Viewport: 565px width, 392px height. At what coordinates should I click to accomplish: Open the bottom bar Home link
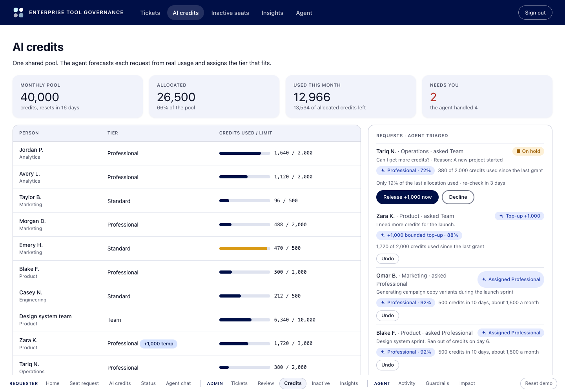tap(53, 383)
